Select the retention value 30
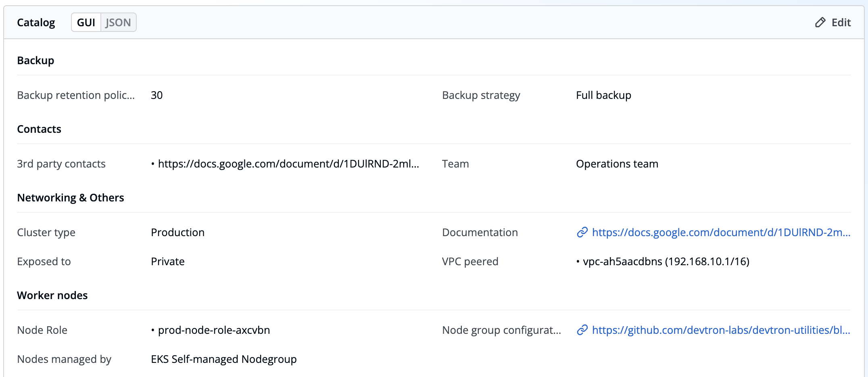Screen dimensions: 868x377 tap(157, 95)
